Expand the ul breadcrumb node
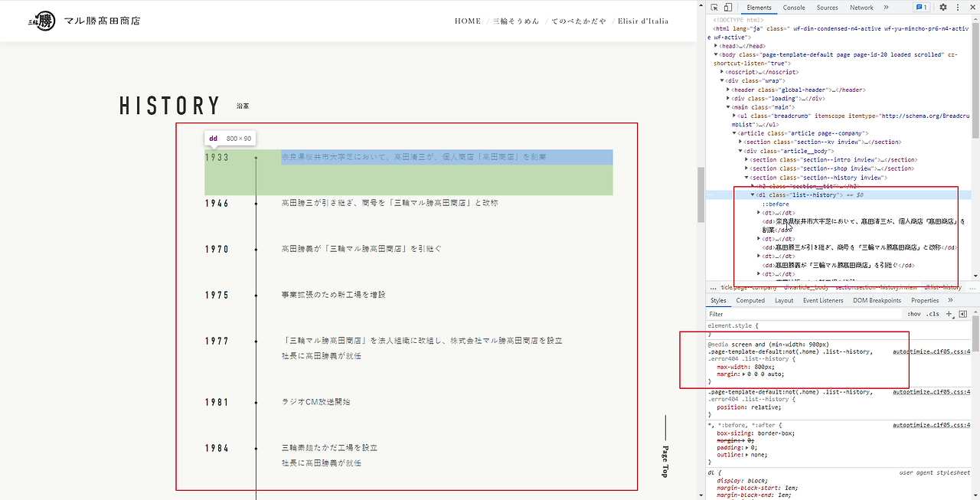The width and height of the screenshot is (980, 500). pyautogui.click(x=734, y=116)
